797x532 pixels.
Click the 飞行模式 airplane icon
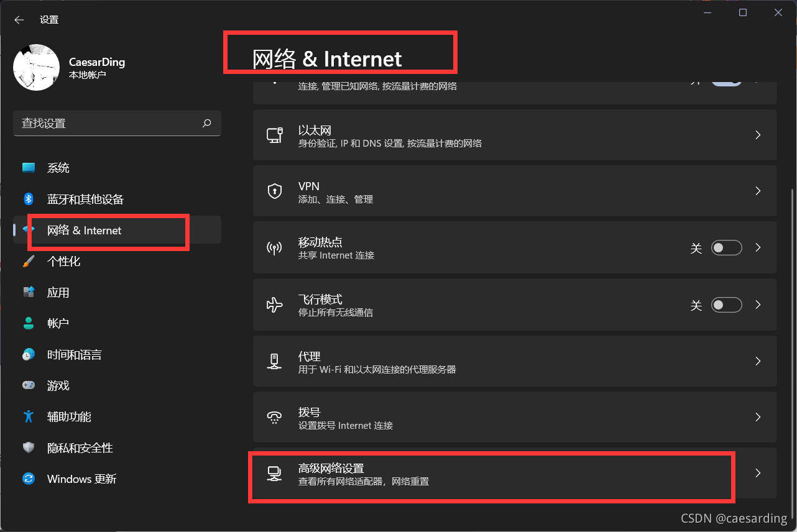275,305
